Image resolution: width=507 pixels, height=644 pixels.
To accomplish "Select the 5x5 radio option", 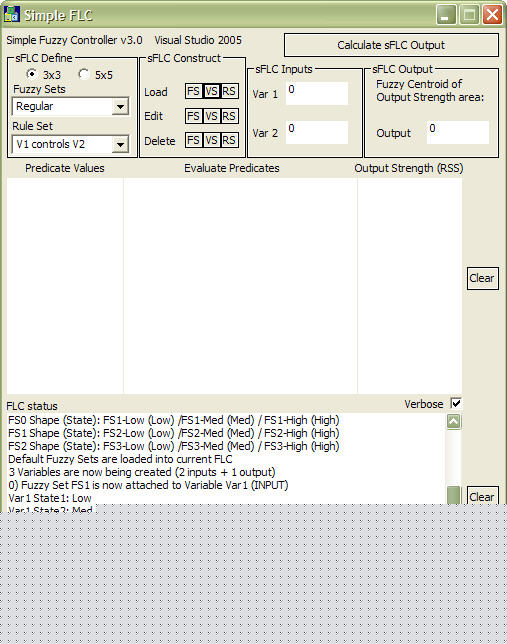I will [x=84, y=74].
